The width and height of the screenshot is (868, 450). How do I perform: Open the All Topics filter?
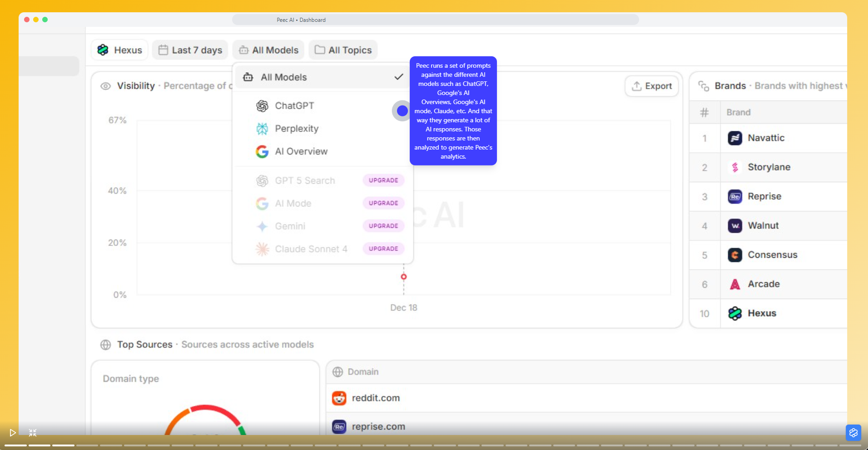pos(343,50)
